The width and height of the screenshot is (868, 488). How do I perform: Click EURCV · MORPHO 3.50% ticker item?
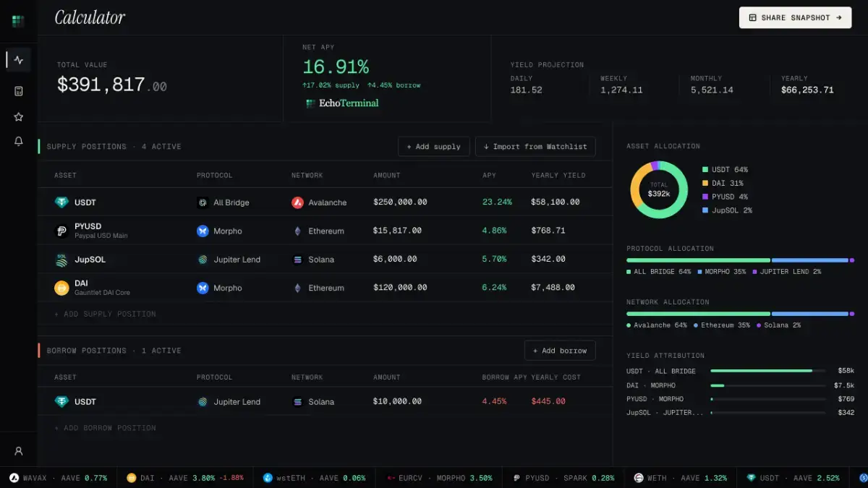click(440, 478)
